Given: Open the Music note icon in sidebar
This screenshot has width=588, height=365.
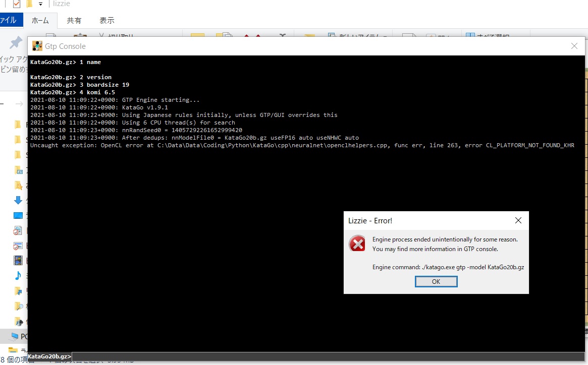Looking at the screenshot, I should pos(18,276).
